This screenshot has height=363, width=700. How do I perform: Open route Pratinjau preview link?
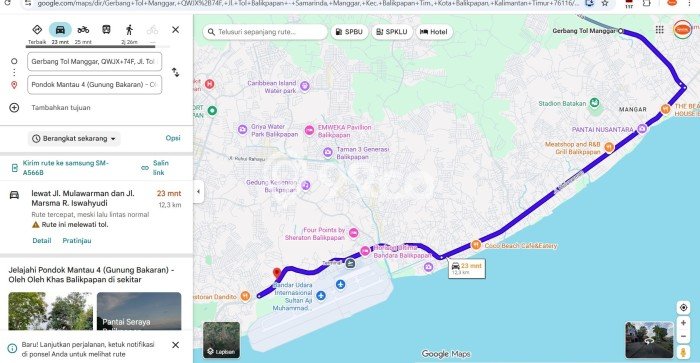coord(77,241)
